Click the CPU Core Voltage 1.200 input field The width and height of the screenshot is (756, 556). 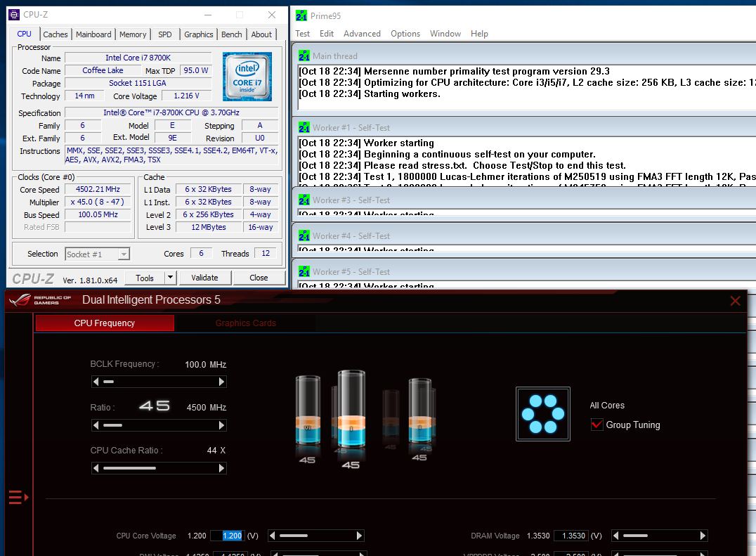pyautogui.click(x=228, y=536)
